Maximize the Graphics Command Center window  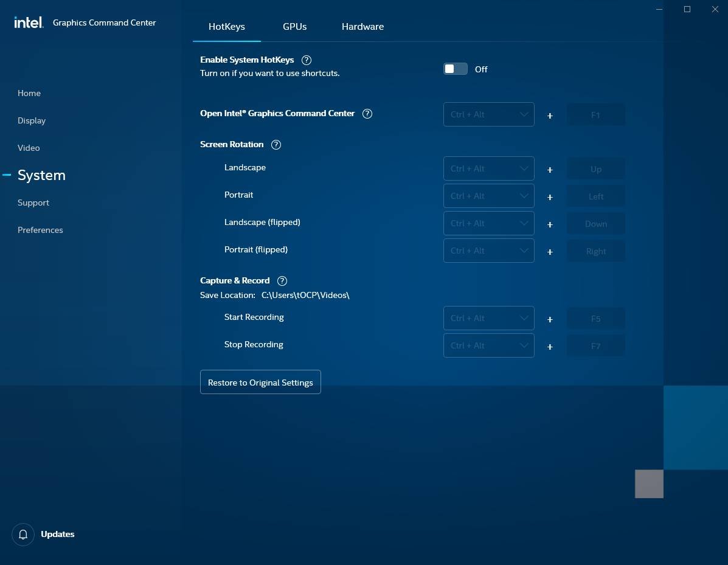[x=687, y=9]
